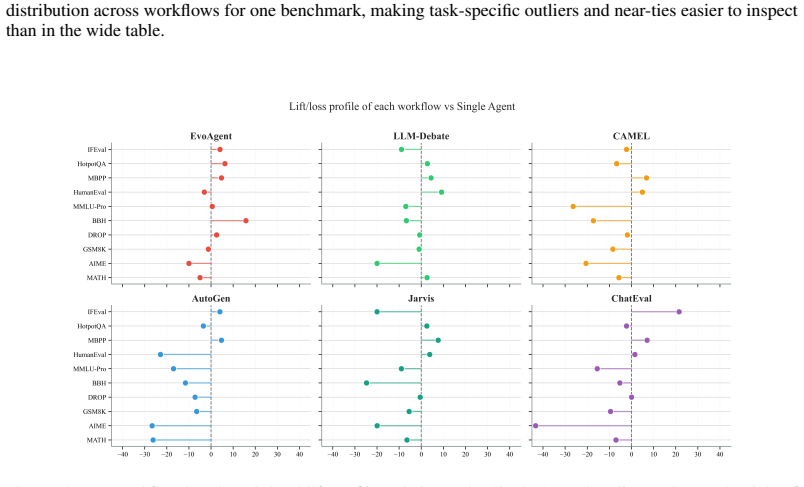This screenshot has height=487, width=804.
Task: Click the chart title about lift/loss profile
Action: pos(402,107)
